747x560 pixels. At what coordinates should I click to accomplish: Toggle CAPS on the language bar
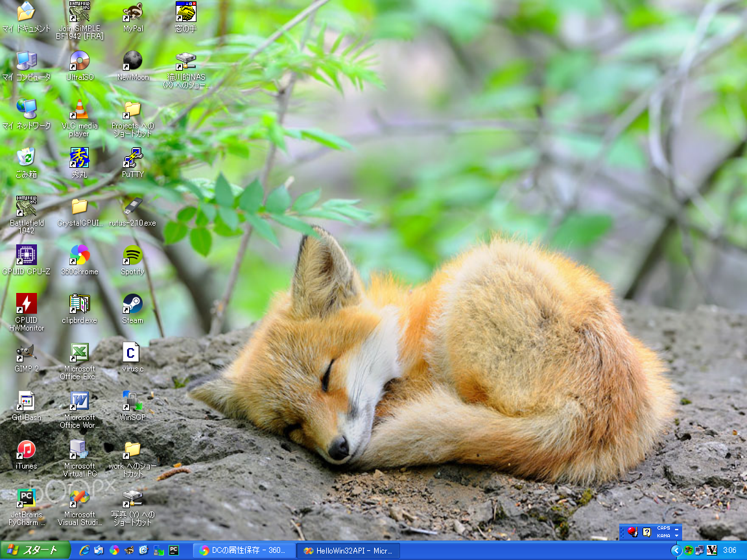tap(663, 528)
